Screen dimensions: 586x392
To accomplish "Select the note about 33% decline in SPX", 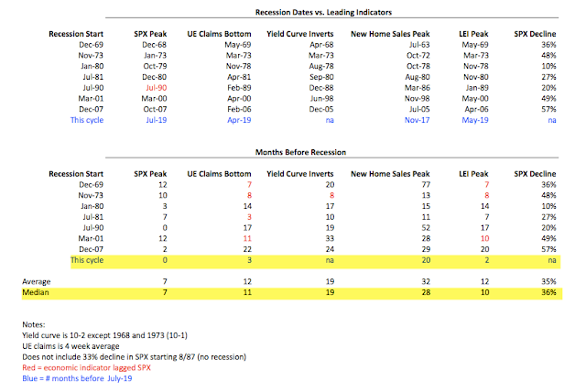I will (x=135, y=357).
